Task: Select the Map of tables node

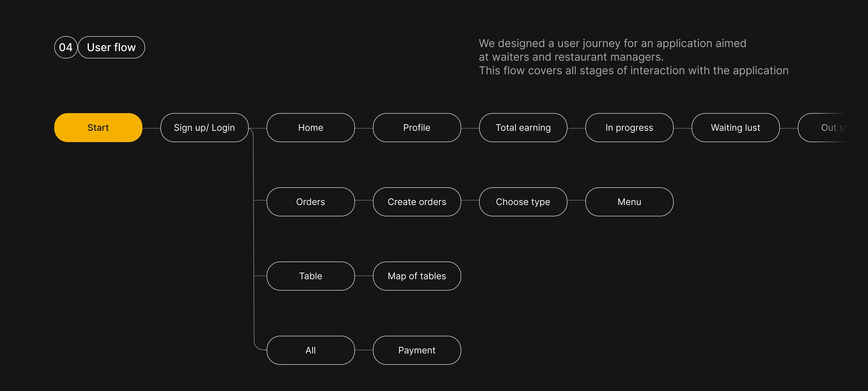Action: [417, 276]
